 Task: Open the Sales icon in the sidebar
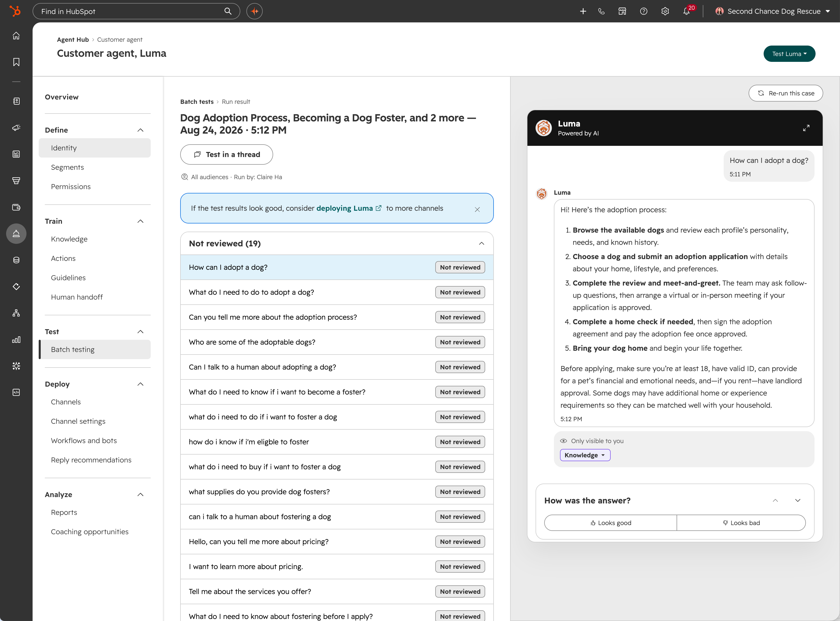click(16, 181)
